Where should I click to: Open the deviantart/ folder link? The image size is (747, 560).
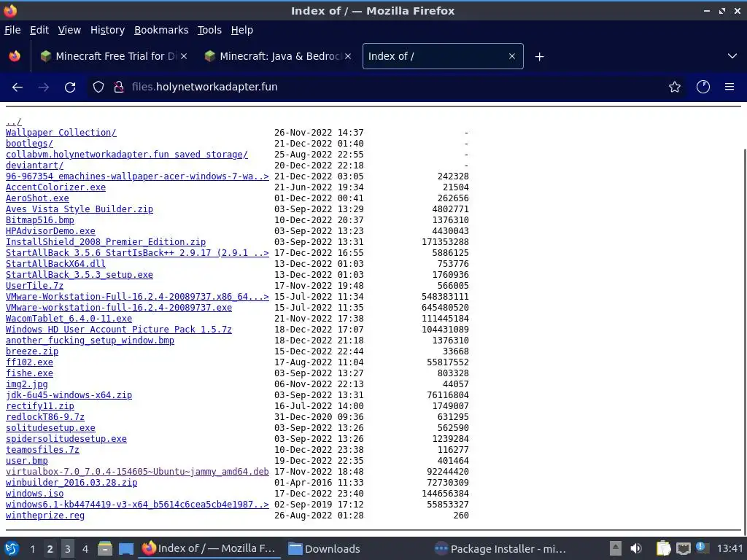click(x=34, y=166)
